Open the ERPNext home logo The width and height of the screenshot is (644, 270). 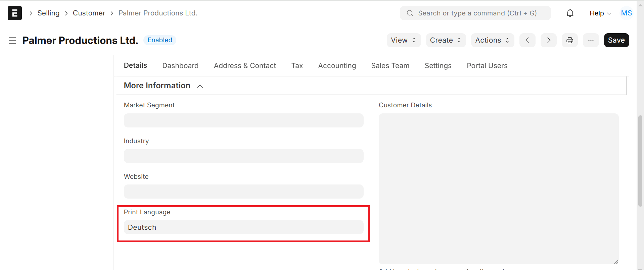(x=15, y=13)
